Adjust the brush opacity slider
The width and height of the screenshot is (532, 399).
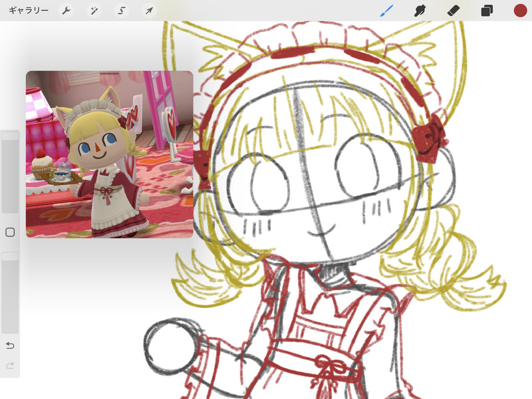(10, 293)
